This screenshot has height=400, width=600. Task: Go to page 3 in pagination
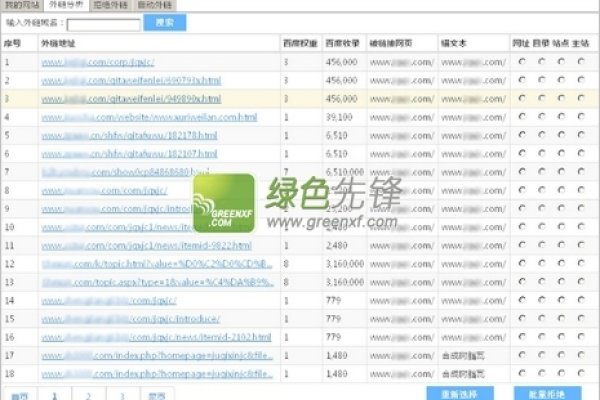click(x=122, y=395)
